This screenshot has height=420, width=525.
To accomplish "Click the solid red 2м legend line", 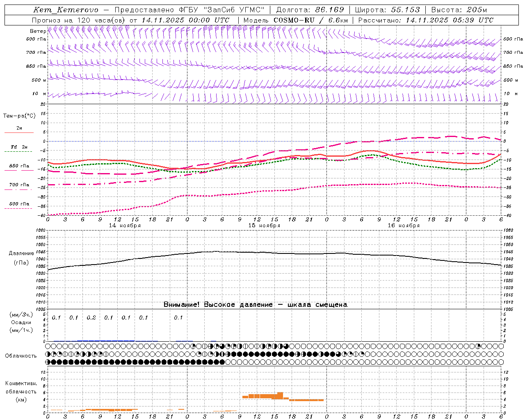I will point(19,133).
